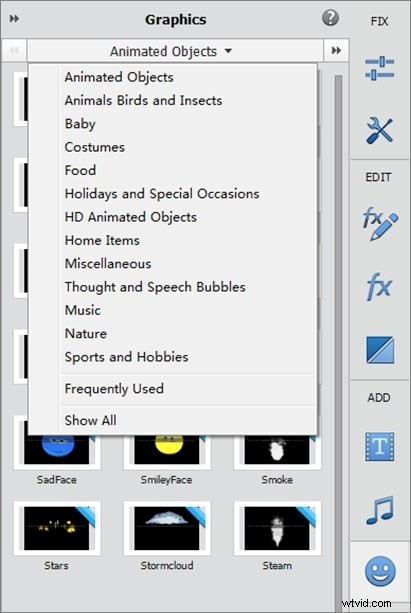Open Applied Effects fx pencil icon
Viewport: 411px width, 613px height.
click(380, 224)
